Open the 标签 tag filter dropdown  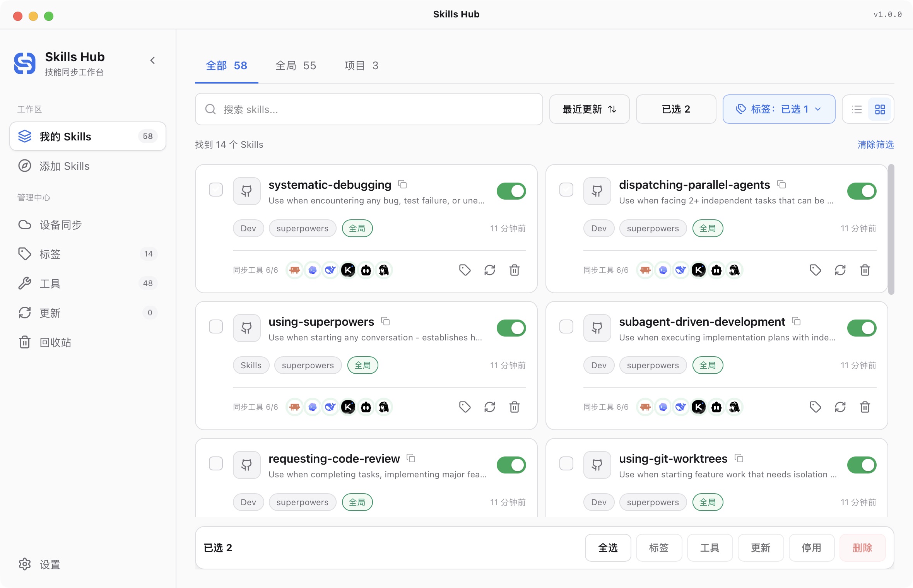[x=779, y=109]
